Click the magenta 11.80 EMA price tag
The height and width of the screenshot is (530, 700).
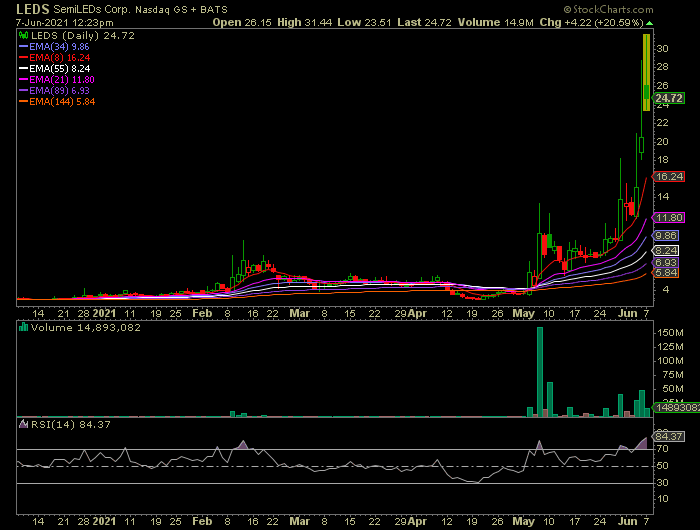[669, 217]
